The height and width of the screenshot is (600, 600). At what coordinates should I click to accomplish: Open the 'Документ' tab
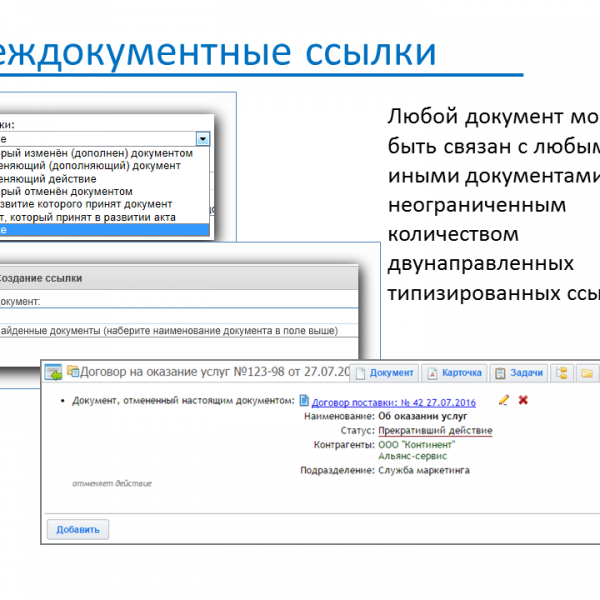(x=385, y=373)
